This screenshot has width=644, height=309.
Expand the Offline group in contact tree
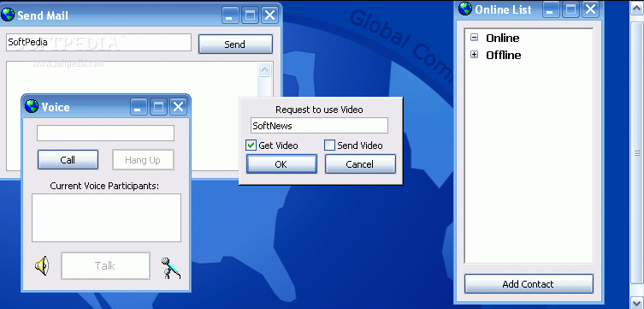coord(475,54)
